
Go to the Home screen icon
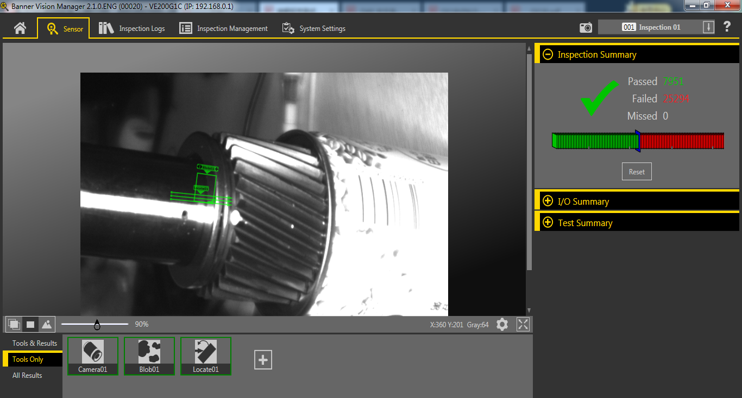20,28
